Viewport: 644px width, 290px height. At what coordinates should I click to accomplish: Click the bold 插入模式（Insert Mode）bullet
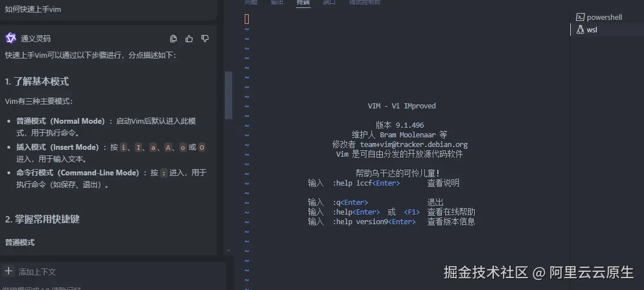[x=58, y=147]
